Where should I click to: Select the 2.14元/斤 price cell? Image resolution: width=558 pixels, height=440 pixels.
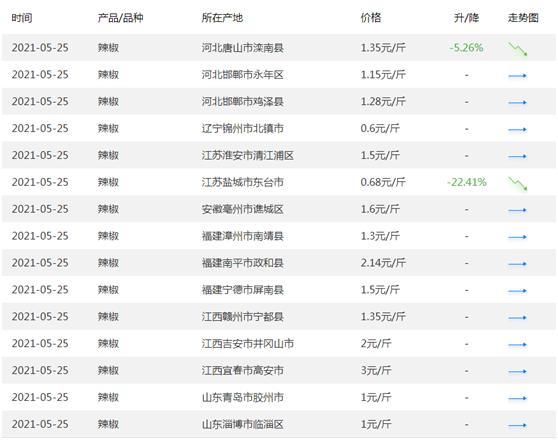[x=383, y=263]
